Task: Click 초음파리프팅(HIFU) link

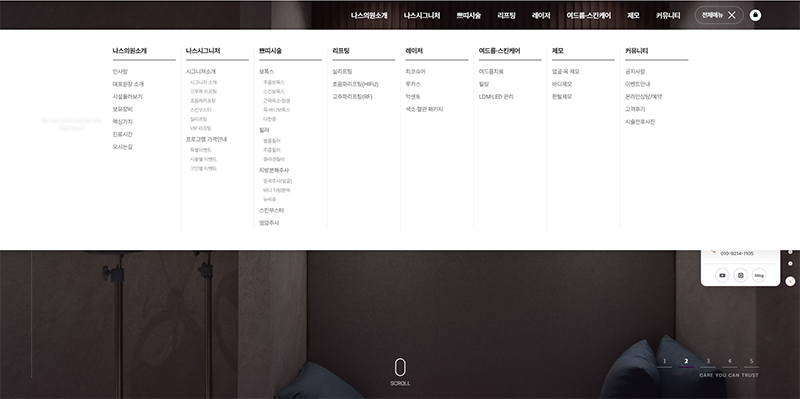Action: [x=355, y=84]
